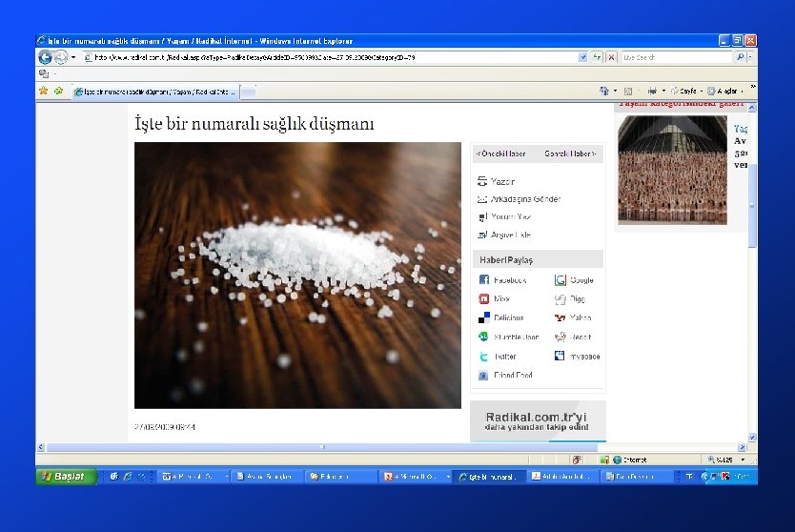Click the Başlat start button
Image resolution: width=795 pixels, height=532 pixels.
(x=66, y=476)
